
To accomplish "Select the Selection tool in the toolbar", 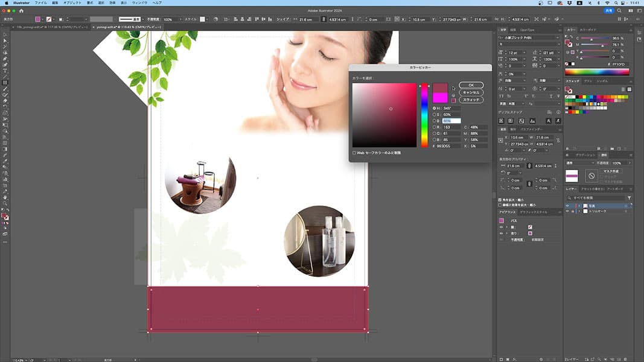I will [5, 34].
